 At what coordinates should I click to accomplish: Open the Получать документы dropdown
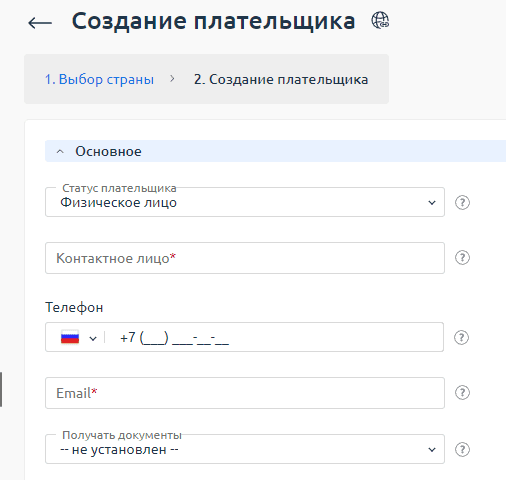245,449
